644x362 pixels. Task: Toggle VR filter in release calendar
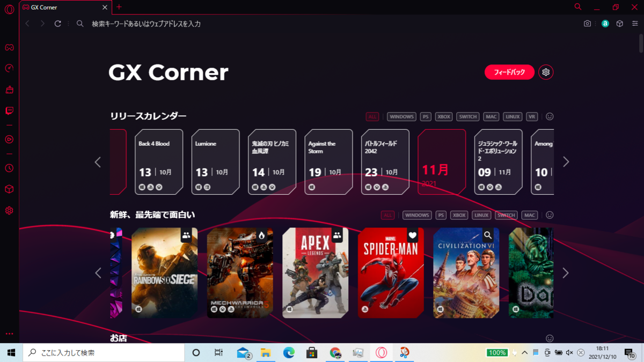coord(532,116)
